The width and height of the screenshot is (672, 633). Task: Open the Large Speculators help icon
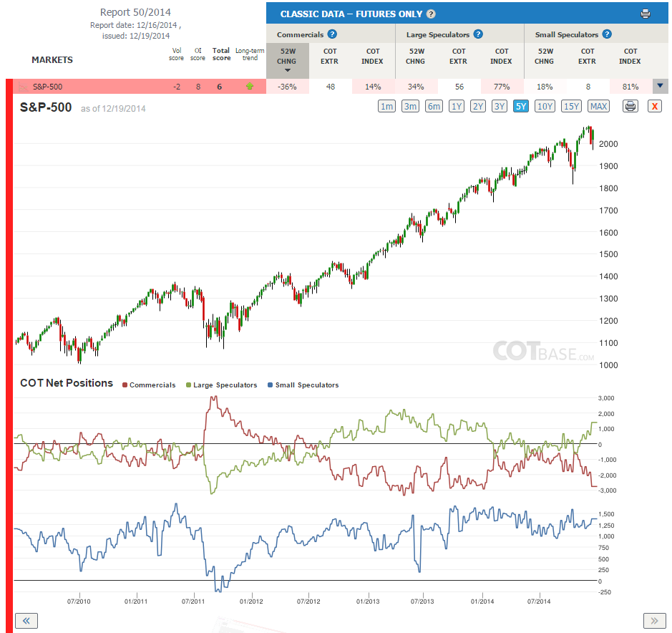pyautogui.click(x=478, y=34)
